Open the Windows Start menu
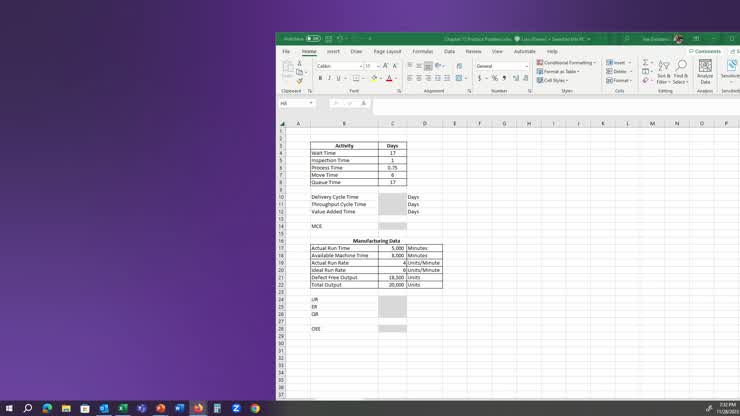Viewport: 740px width, 416px height. 9,408
